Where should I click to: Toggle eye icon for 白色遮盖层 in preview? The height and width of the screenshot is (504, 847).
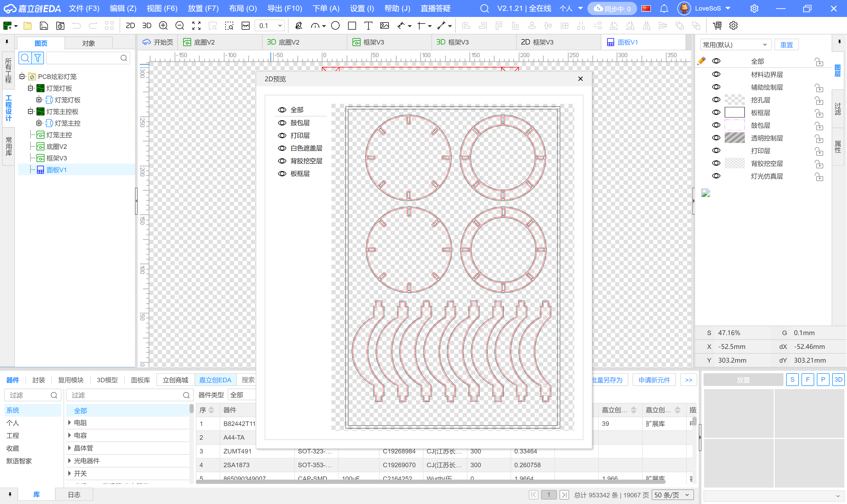click(282, 148)
